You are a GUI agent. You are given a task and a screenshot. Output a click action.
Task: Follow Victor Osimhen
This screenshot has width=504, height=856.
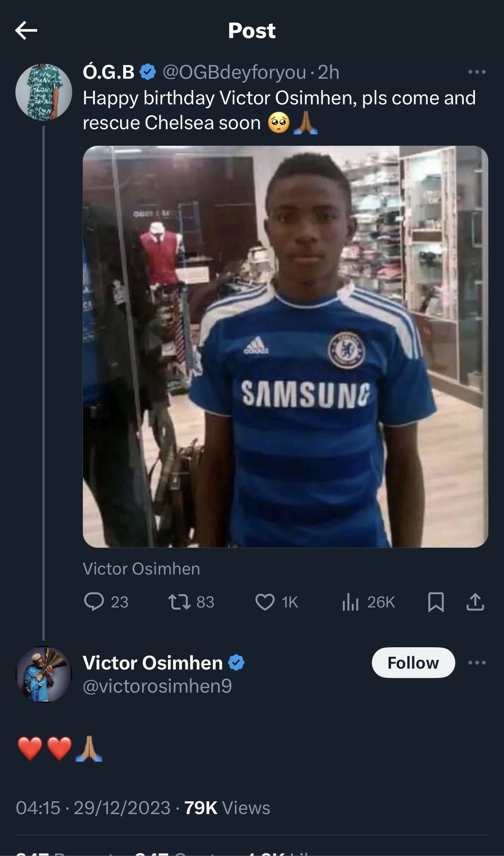coord(413,663)
